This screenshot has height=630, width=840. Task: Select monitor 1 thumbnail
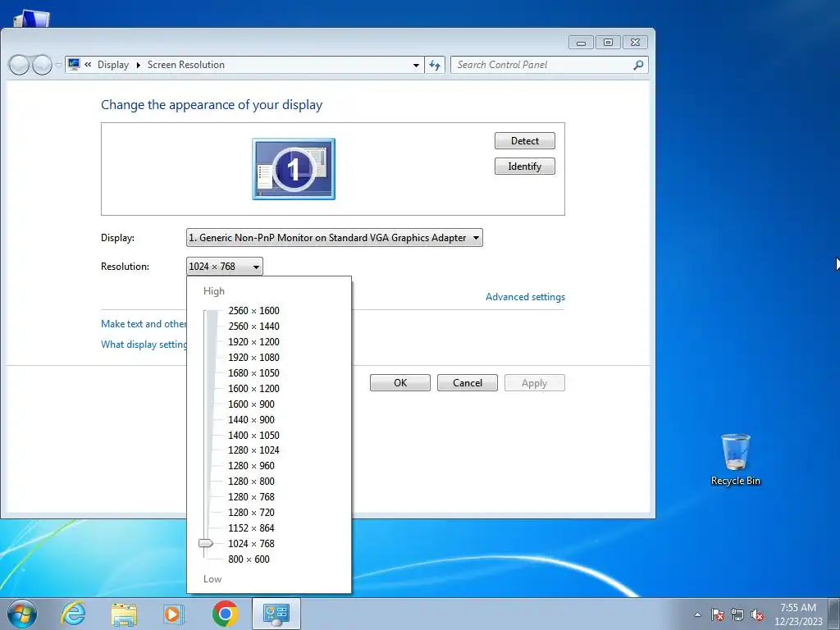294,169
